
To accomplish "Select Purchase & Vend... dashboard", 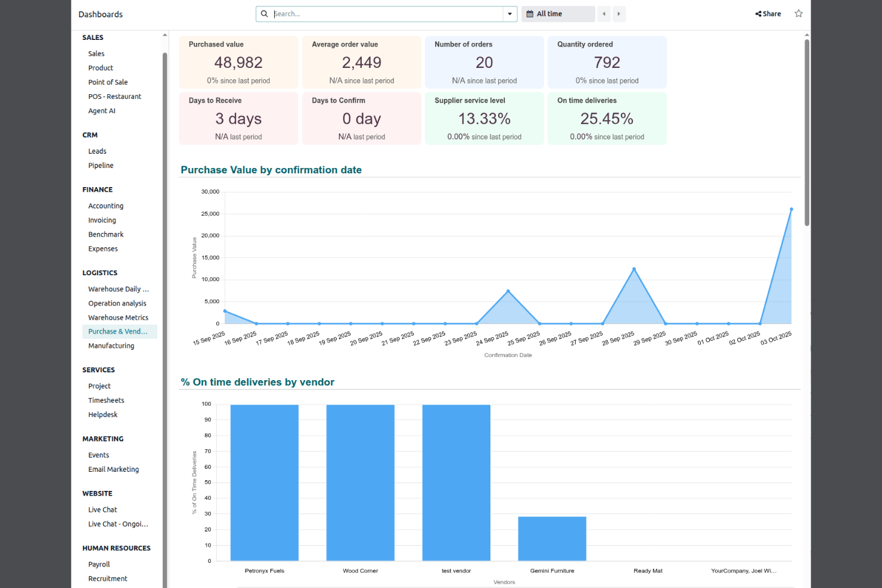I will click(120, 331).
